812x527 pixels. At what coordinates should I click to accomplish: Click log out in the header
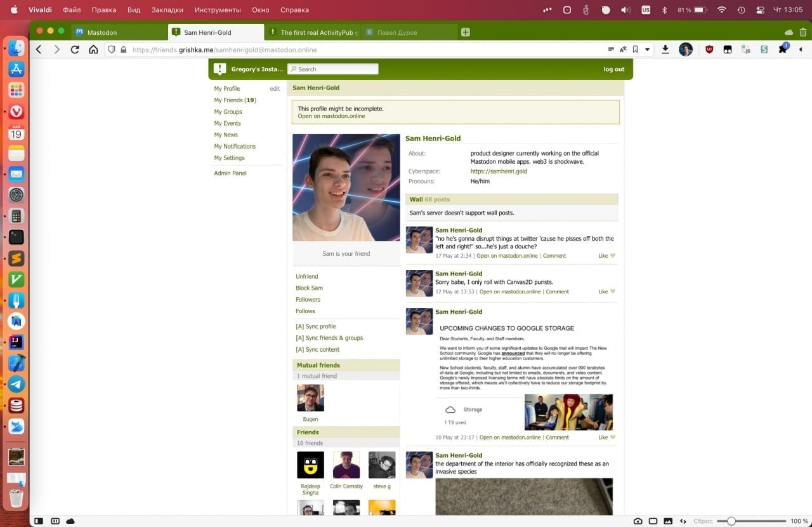(613, 69)
